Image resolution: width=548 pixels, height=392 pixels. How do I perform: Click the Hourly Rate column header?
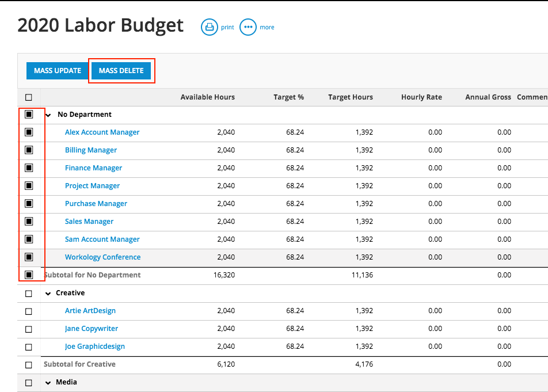[x=421, y=97]
